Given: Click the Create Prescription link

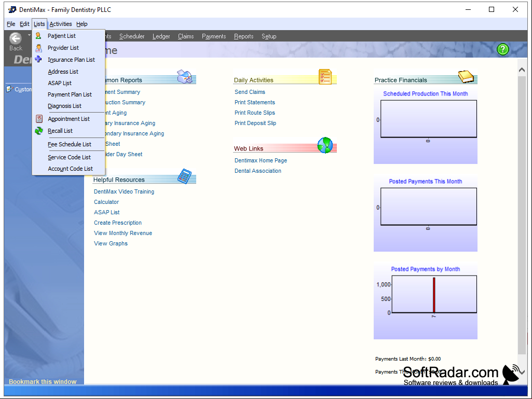Looking at the screenshot, I should pos(118,223).
